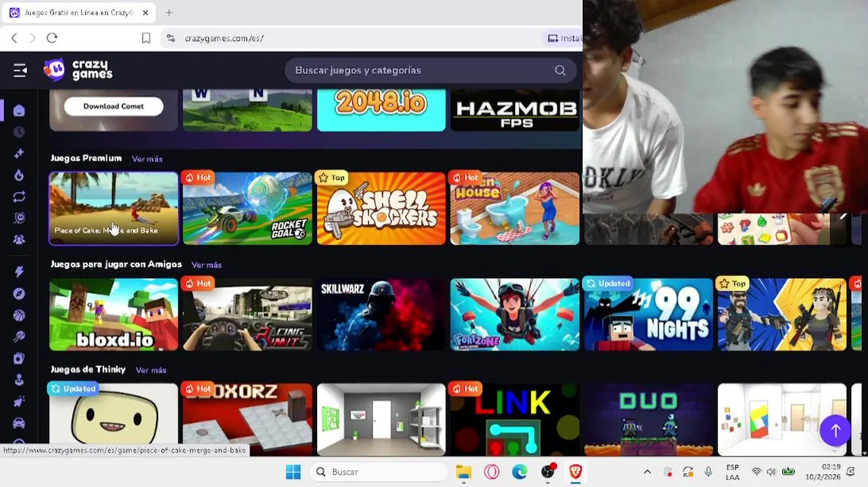Screen dimensions: 868x487
Task: Open the loop-arrows Updated sidebar icon
Action: click(x=19, y=196)
